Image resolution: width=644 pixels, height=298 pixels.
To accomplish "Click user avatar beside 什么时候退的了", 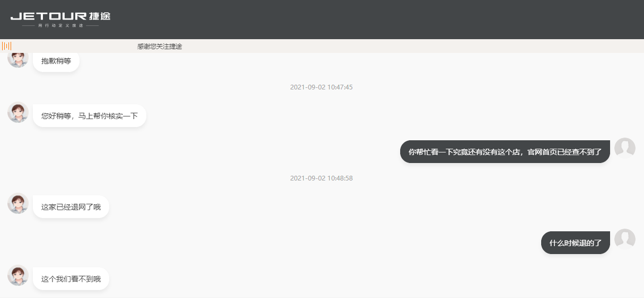I will [625, 239].
